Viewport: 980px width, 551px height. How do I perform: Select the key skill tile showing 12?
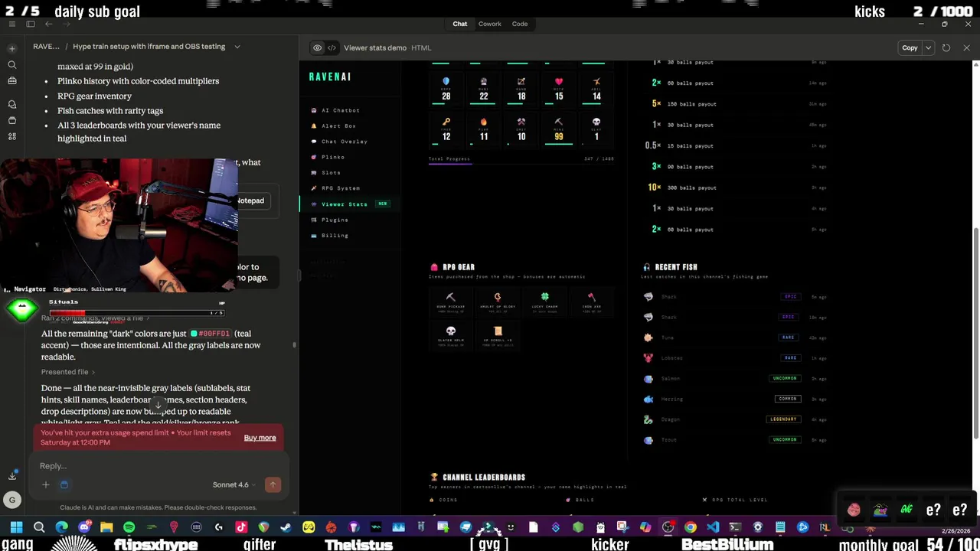point(446,129)
